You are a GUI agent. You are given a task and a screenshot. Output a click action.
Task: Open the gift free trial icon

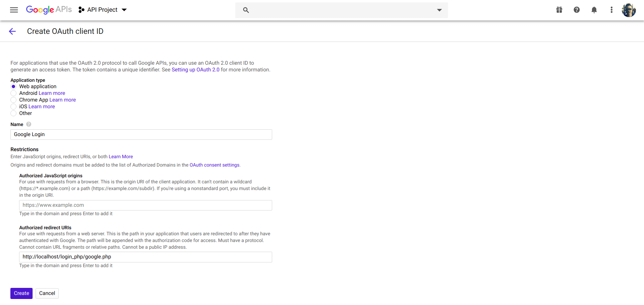[x=559, y=10]
